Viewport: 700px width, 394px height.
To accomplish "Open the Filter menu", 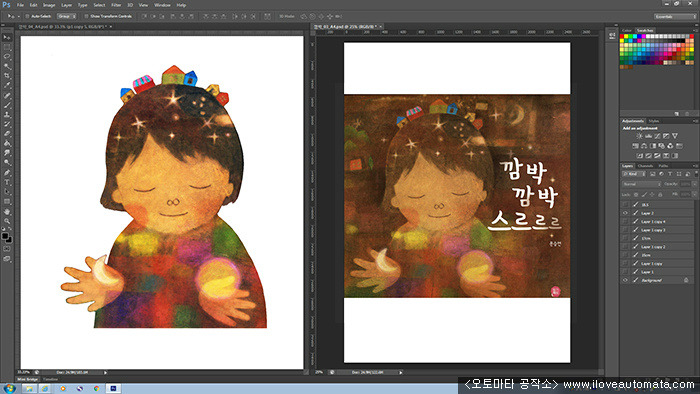I will pyautogui.click(x=116, y=5).
